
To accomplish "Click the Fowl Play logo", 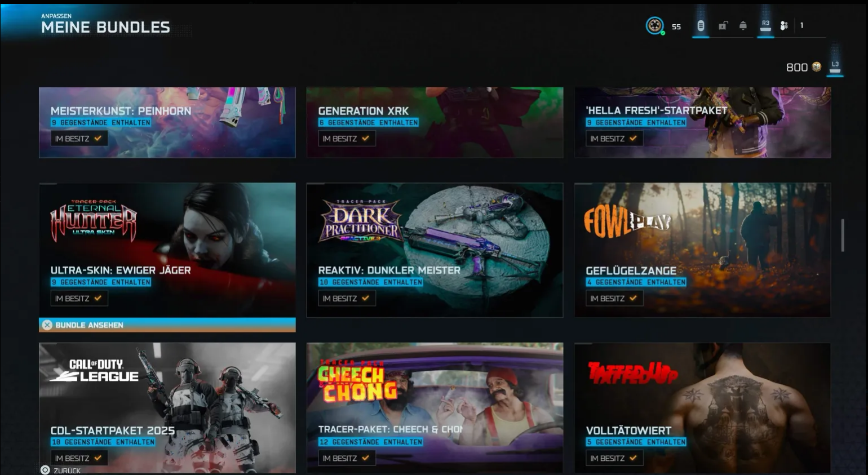I will click(627, 221).
